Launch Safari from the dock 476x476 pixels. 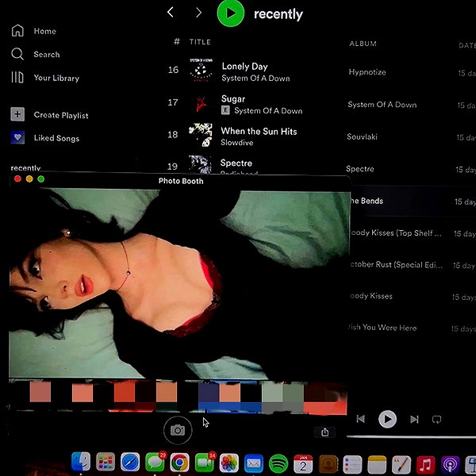tap(130, 463)
